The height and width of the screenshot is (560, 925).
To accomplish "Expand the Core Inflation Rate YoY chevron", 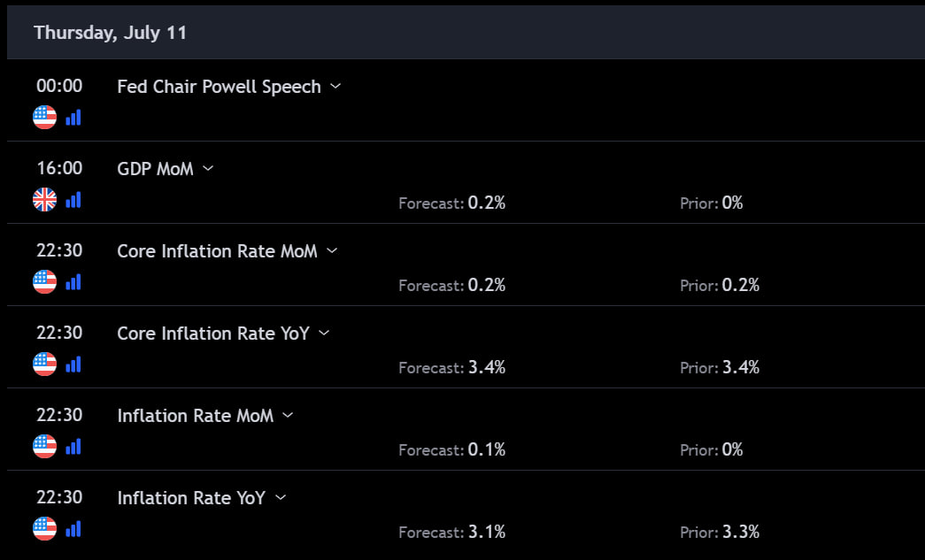I will 324,333.
